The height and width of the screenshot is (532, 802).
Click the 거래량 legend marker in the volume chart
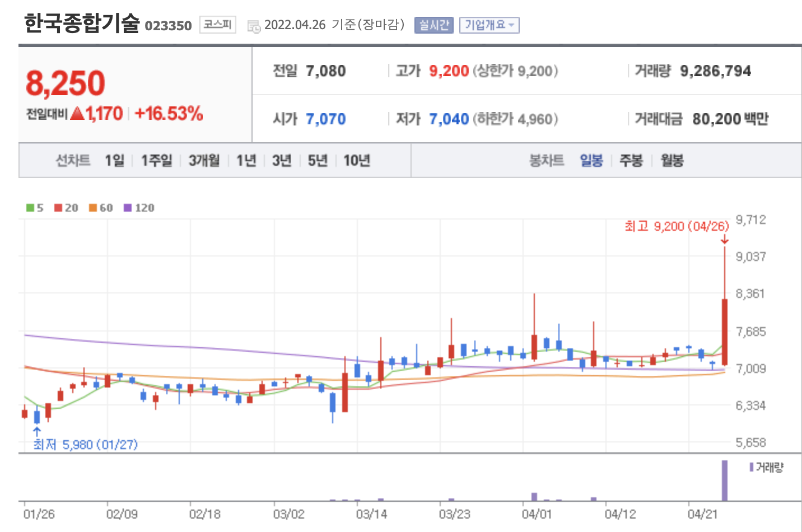point(767,467)
